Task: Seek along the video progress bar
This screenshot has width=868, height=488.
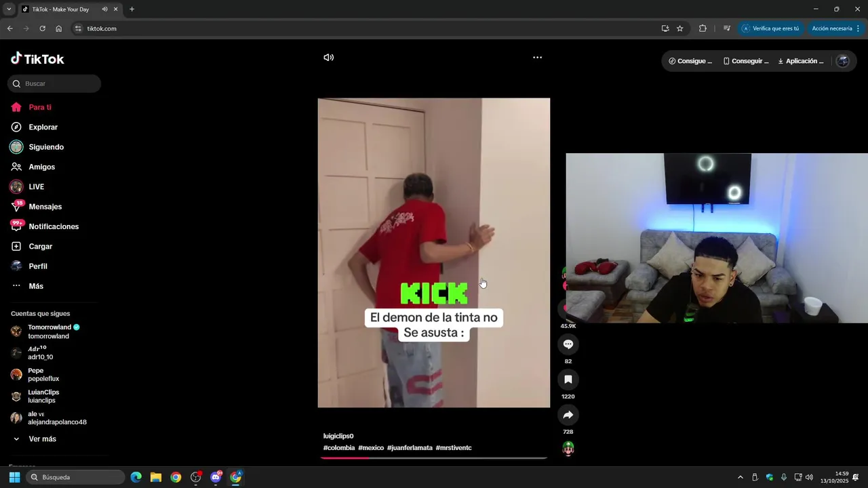Action: point(434,458)
